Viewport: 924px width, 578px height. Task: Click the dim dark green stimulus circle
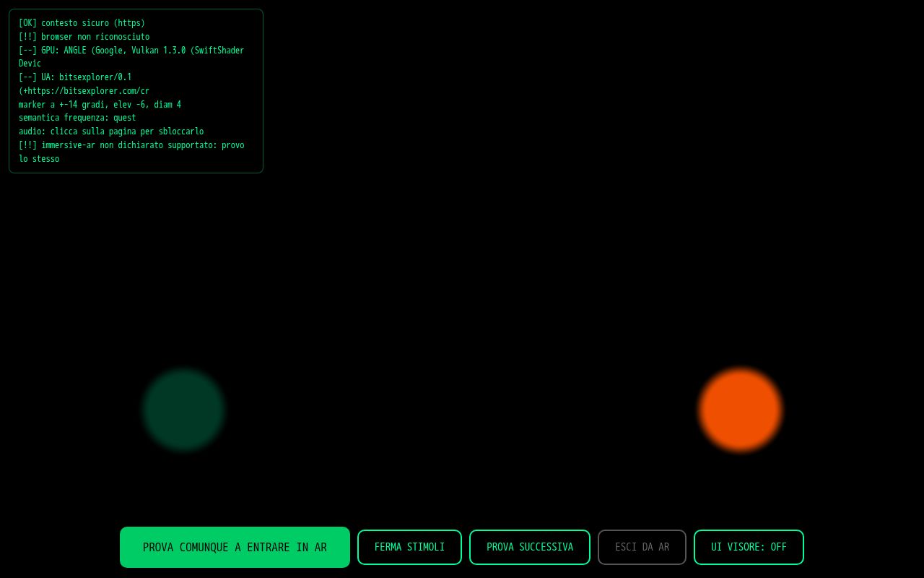tap(183, 410)
